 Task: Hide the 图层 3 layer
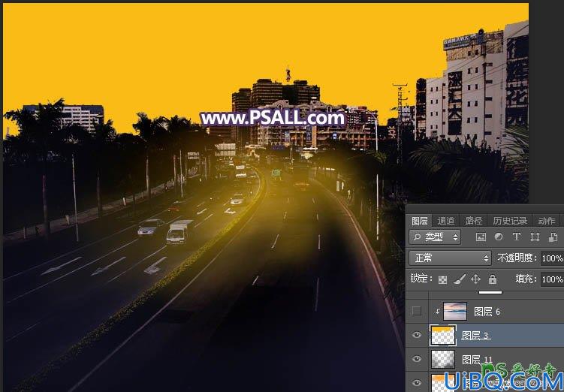(417, 335)
